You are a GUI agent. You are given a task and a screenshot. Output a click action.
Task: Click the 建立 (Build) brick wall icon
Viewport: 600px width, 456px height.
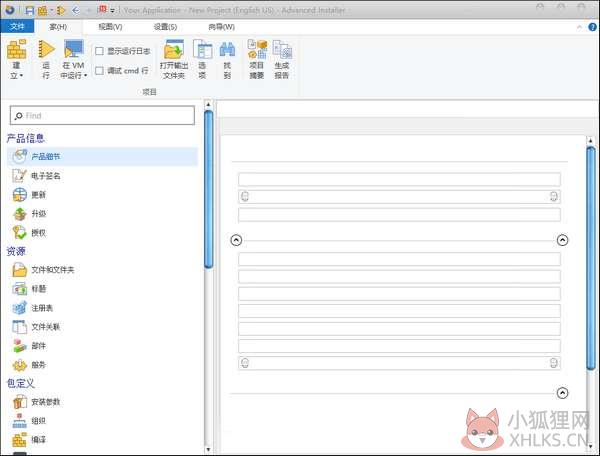[17, 49]
